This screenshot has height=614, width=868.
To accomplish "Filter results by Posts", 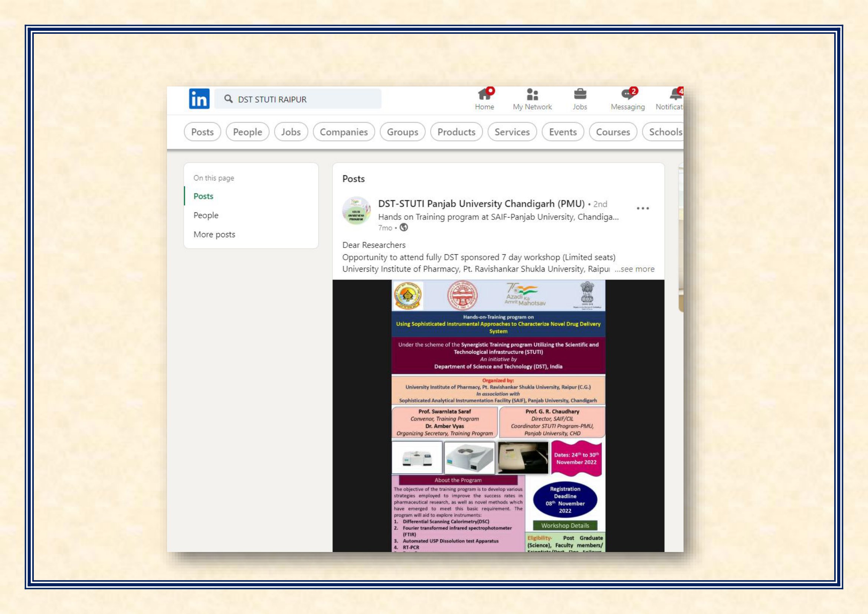I will (x=202, y=132).
